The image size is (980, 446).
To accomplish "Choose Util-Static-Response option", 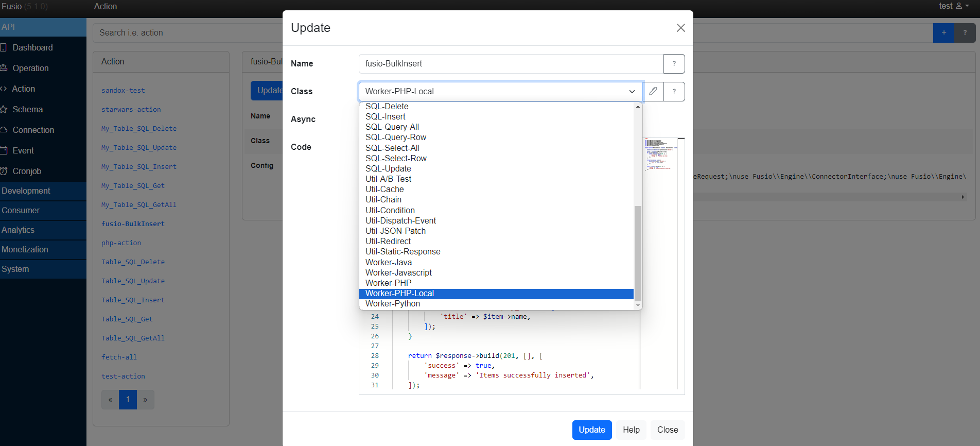I will [x=496, y=251].
